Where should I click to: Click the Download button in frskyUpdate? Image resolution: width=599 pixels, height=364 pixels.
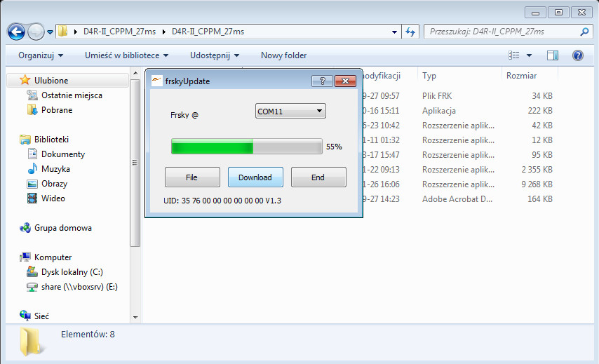[255, 177]
